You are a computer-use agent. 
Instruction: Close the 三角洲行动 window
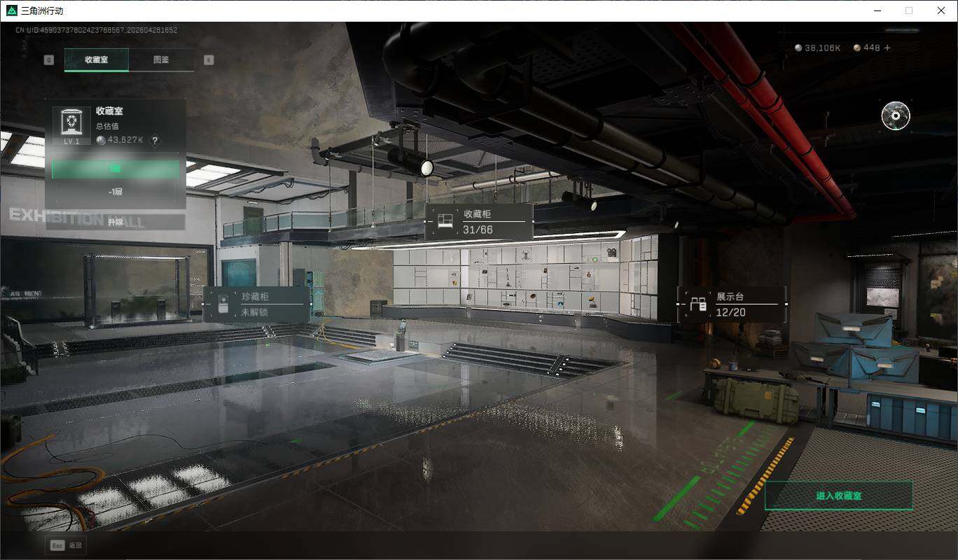tap(941, 10)
